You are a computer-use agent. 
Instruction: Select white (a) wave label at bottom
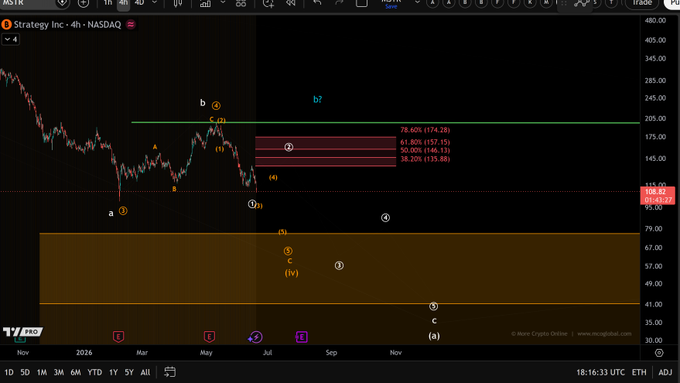tap(434, 336)
